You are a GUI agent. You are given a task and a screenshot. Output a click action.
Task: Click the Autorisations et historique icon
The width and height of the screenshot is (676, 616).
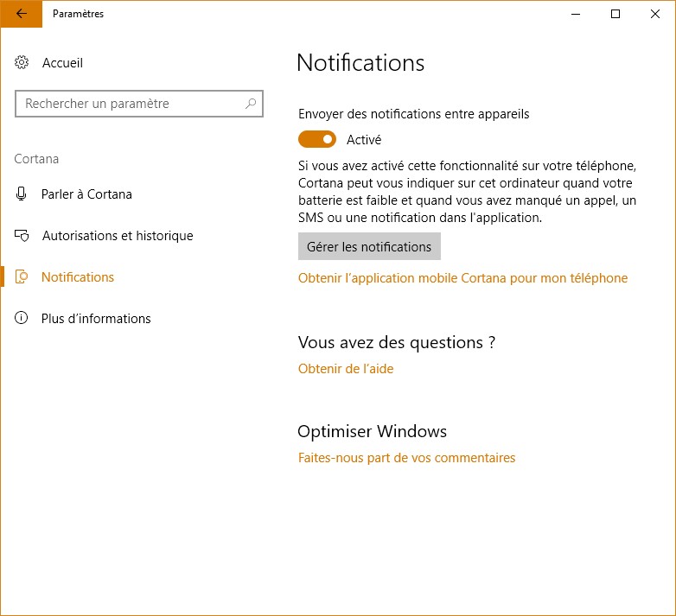tap(22, 236)
